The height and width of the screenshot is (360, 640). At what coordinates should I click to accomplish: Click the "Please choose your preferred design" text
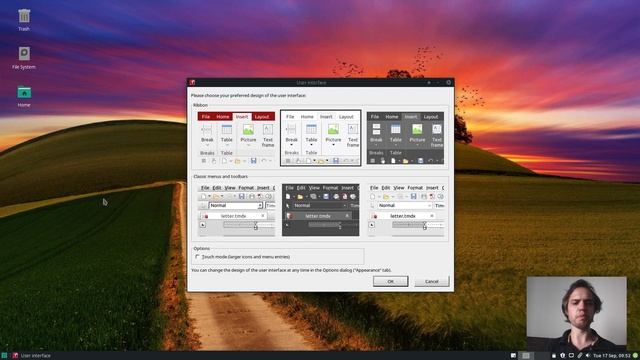(249, 96)
